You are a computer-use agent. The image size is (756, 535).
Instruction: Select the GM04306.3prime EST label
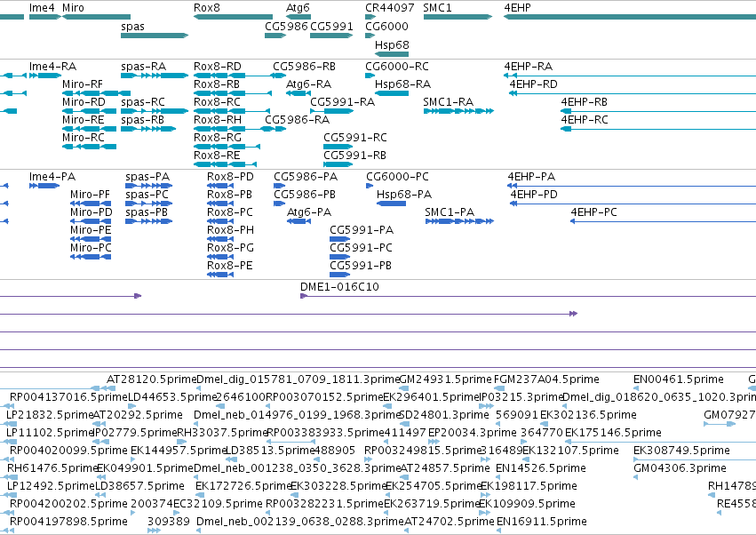pos(680,468)
